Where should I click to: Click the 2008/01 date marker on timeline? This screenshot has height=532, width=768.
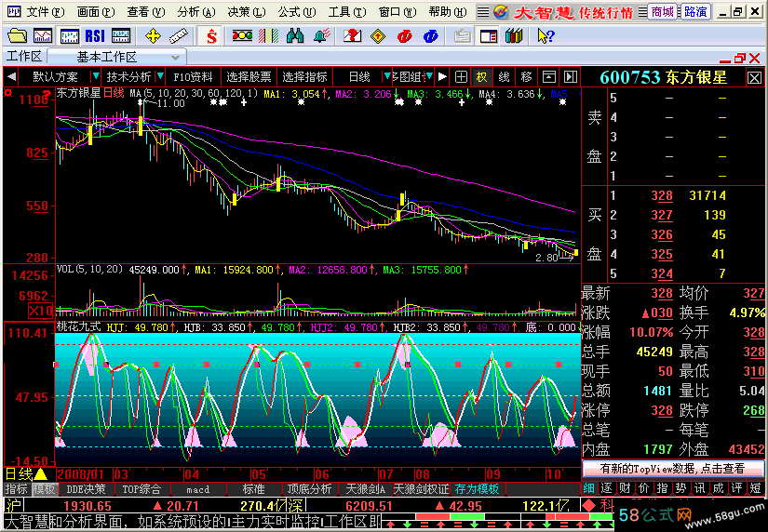[81, 474]
